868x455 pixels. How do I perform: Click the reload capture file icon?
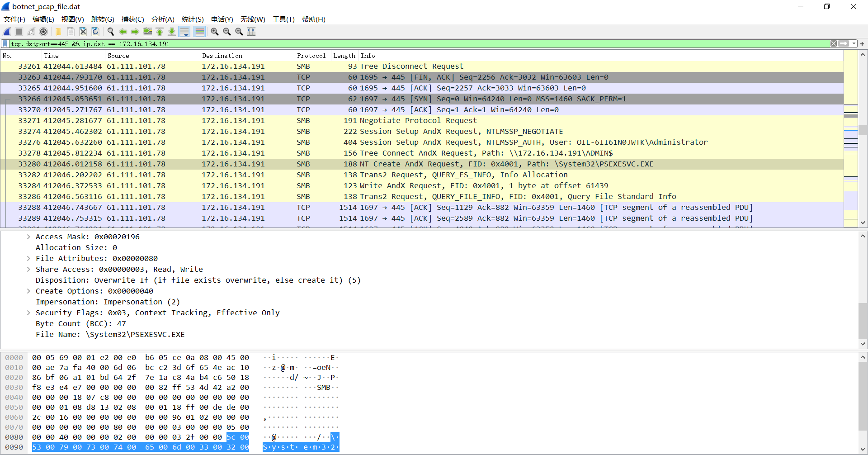95,32
